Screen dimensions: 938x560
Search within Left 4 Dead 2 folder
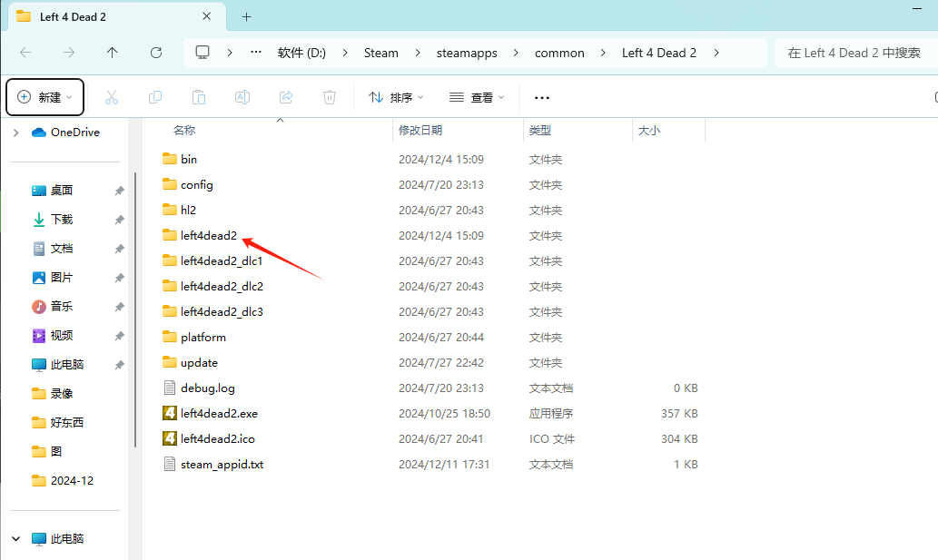855,53
